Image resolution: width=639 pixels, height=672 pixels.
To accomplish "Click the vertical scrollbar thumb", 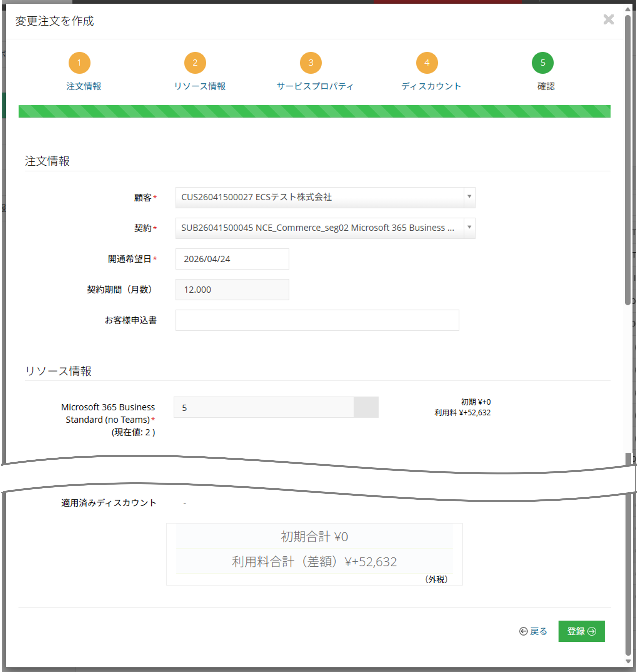I will coord(628,160).
